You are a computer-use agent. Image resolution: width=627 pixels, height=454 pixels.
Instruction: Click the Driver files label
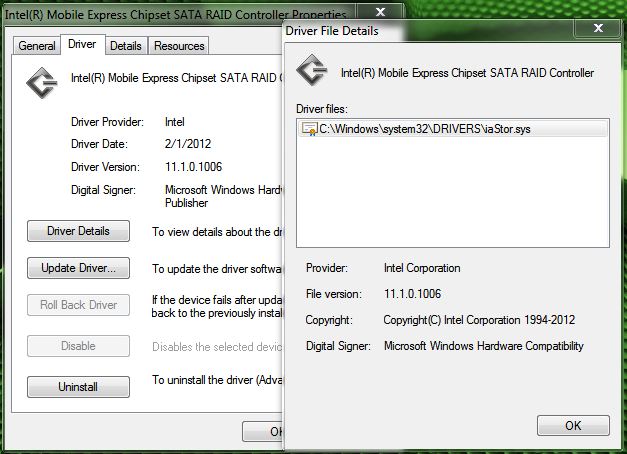[321, 109]
